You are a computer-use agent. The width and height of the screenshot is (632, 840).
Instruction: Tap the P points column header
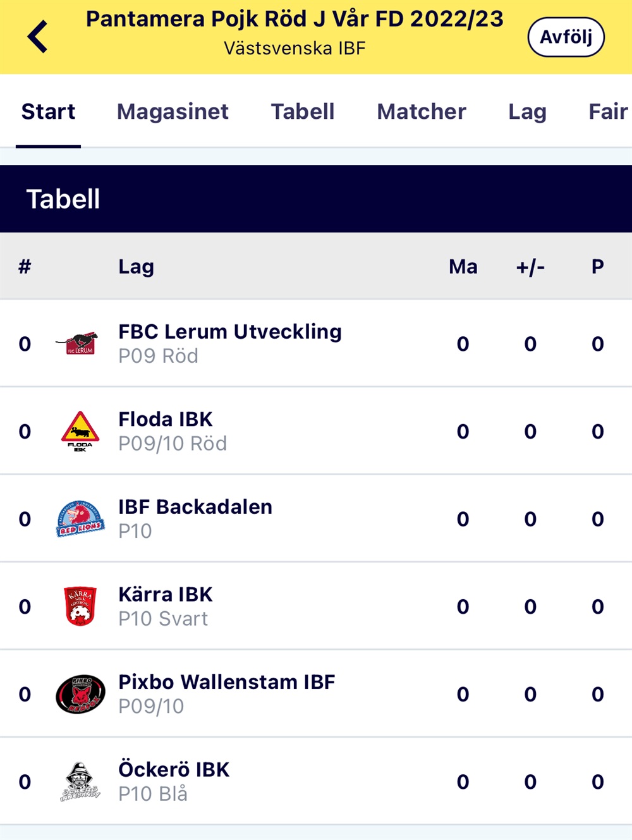598,266
